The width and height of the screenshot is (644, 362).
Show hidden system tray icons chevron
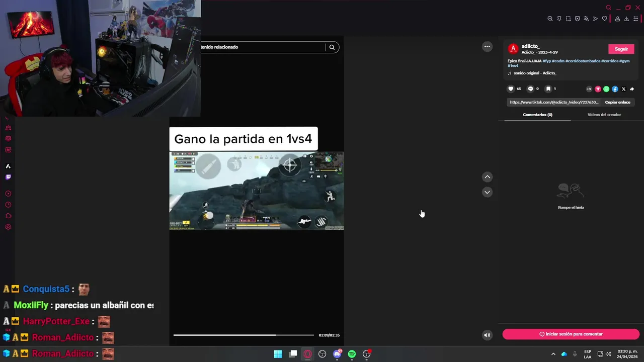[553, 354]
